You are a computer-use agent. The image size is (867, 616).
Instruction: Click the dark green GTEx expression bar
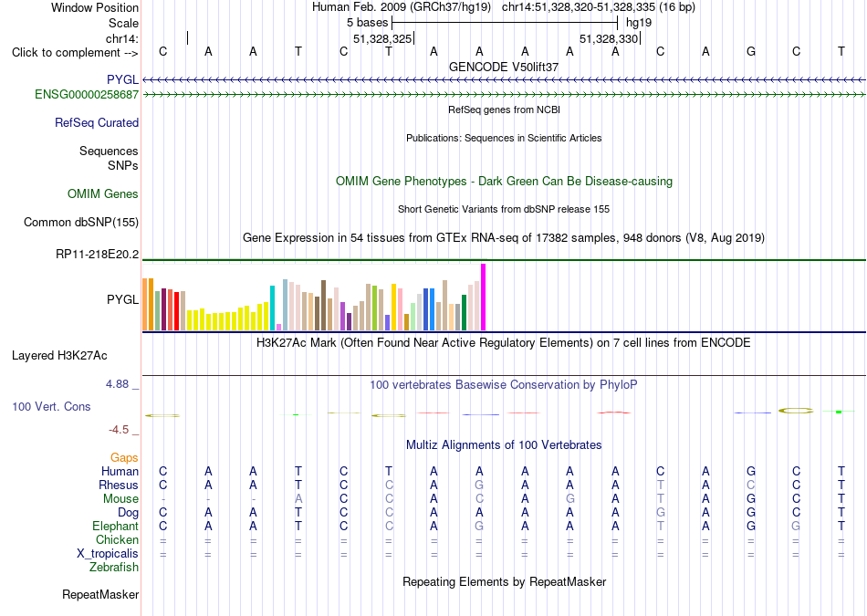(x=464, y=312)
